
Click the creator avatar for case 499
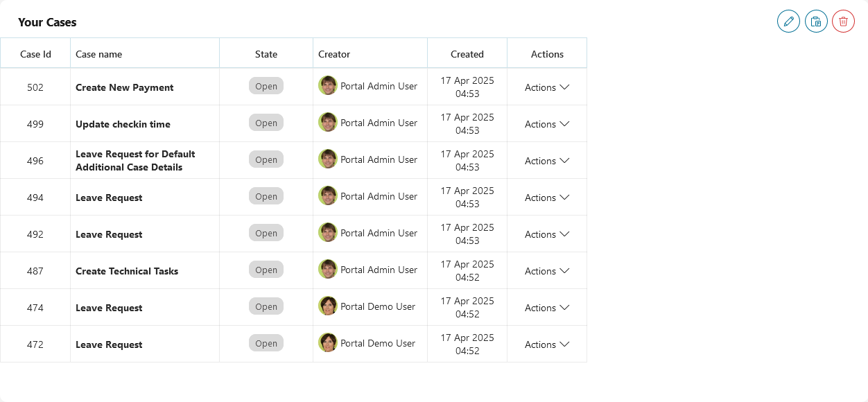[328, 123]
